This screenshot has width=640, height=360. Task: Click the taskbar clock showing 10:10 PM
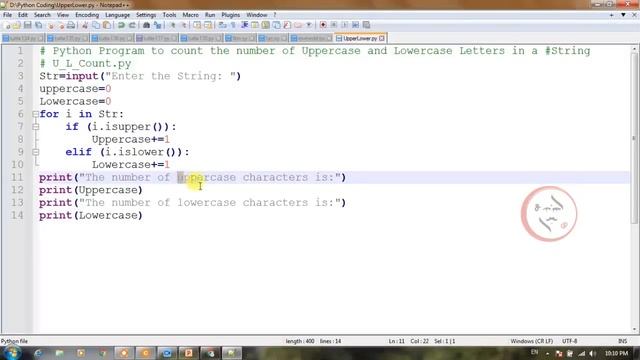[x=616, y=353]
